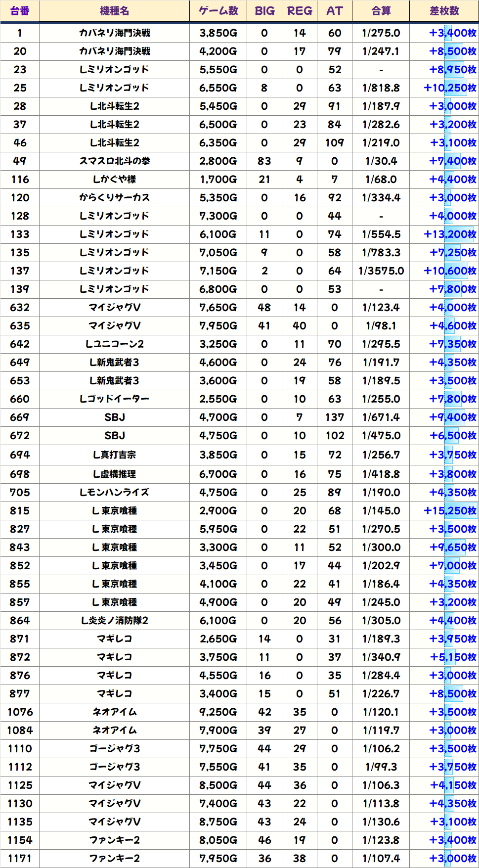The width and height of the screenshot is (479, 868).
Task: Click the Lユニコーン2 machine name
Action: (x=114, y=344)
